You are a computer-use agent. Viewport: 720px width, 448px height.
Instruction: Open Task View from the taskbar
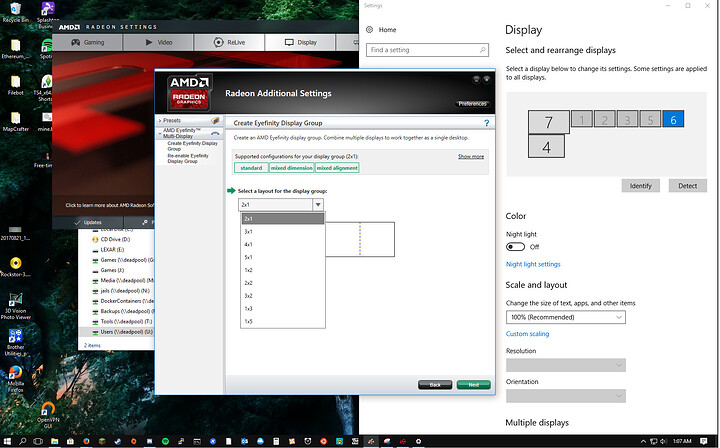click(x=38, y=442)
